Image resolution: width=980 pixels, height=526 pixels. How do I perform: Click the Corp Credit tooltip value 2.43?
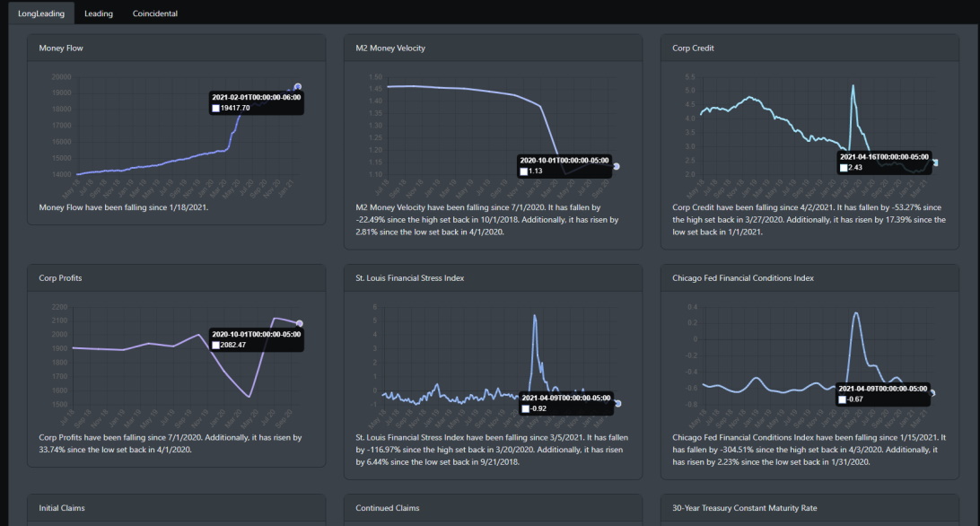click(855, 168)
